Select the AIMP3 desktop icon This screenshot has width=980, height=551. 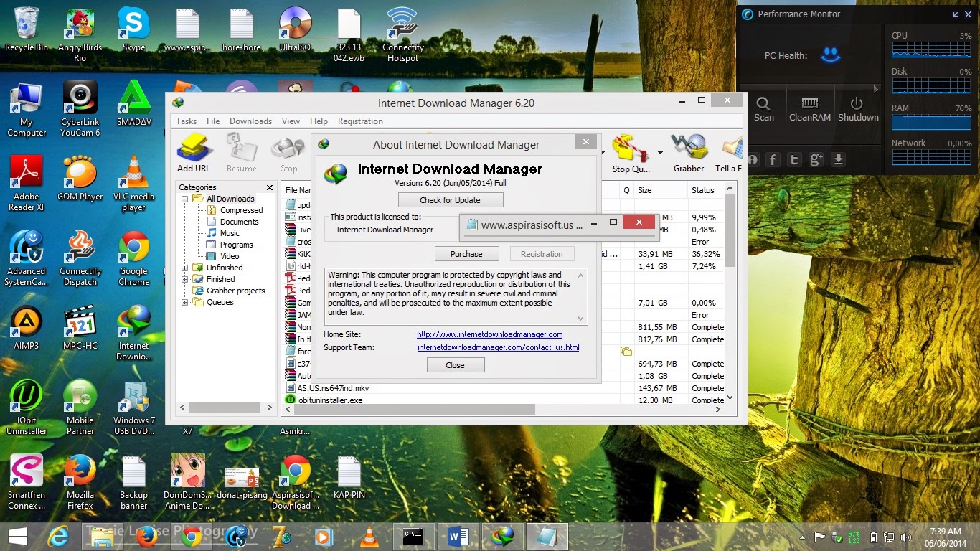point(27,328)
